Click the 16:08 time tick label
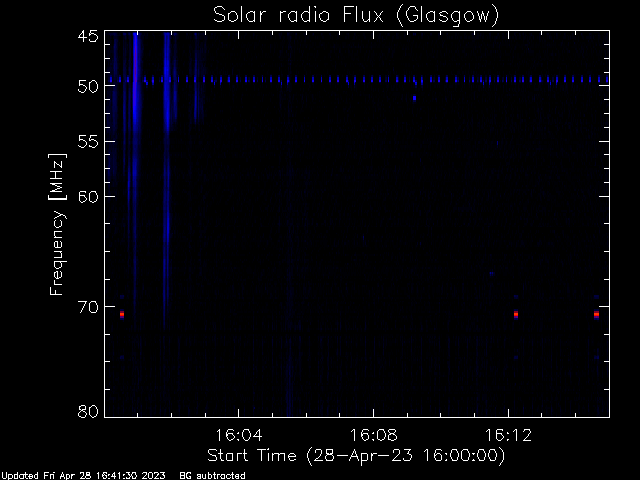The width and height of the screenshot is (640, 480). pyautogui.click(x=373, y=435)
